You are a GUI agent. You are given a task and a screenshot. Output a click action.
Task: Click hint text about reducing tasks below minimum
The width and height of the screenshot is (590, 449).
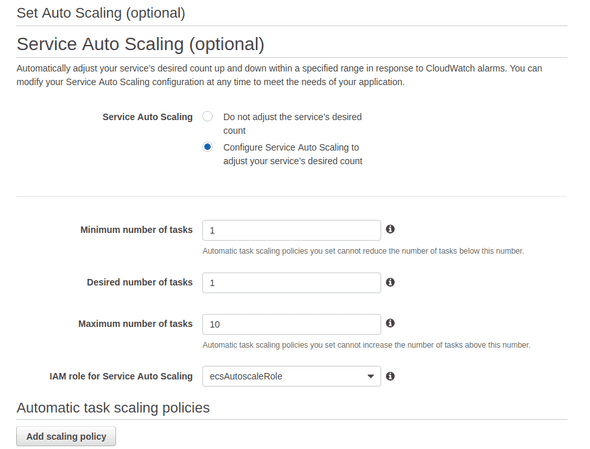pos(363,251)
